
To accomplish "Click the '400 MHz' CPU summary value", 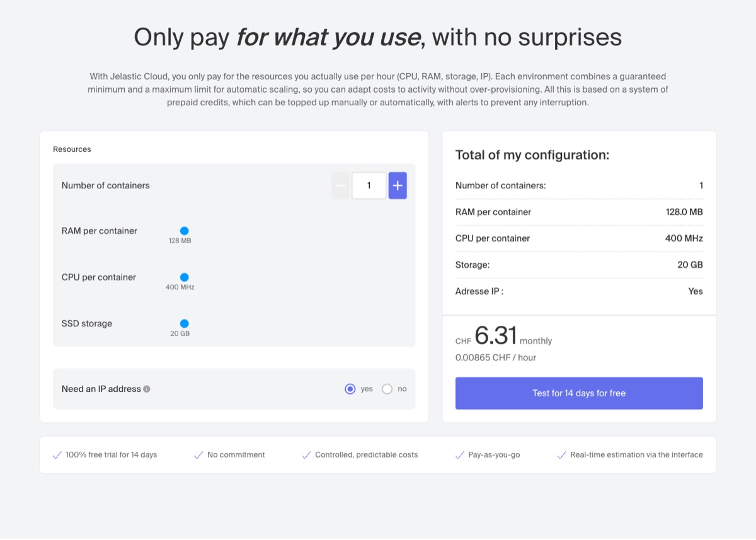I will pos(684,238).
